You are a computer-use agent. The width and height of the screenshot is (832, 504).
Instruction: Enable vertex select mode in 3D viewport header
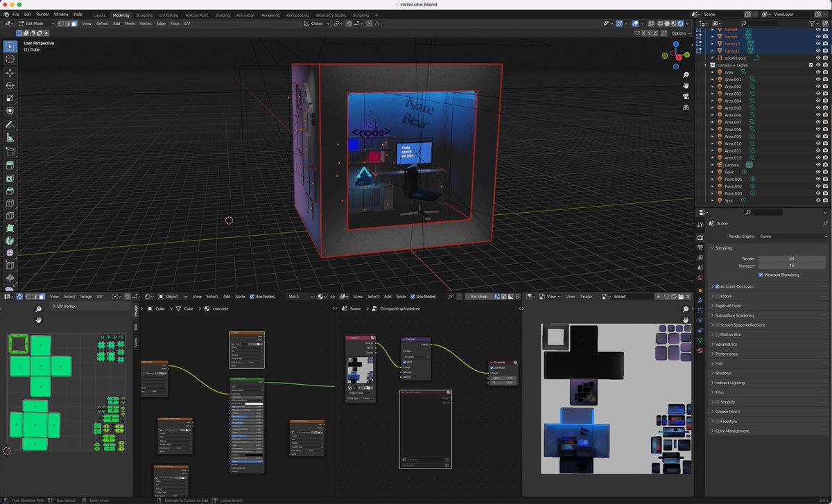point(60,24)
